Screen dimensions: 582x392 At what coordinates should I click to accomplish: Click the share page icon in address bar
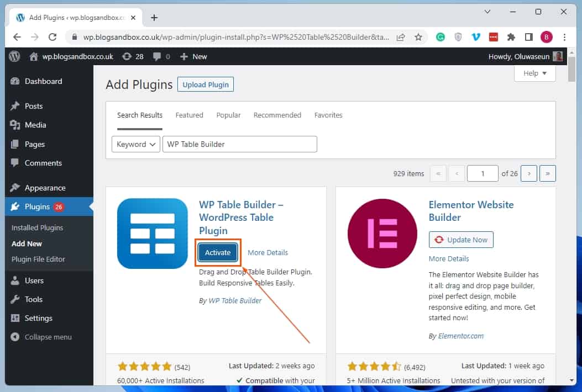coord(401,37)
